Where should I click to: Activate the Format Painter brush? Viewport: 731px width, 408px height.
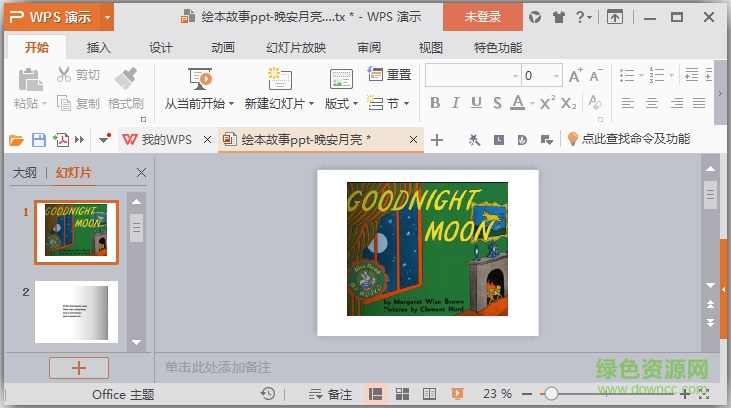coord(126,78)
